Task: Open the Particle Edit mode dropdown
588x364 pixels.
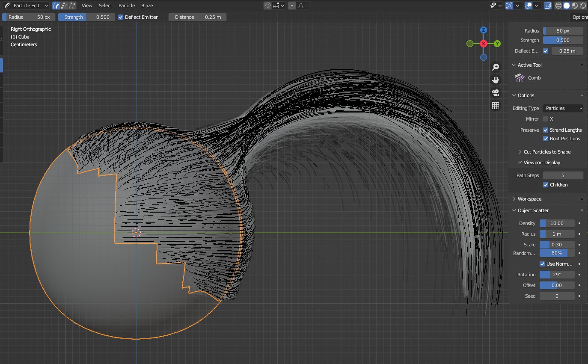Action: pyautogui.click(x=27, y=6)
